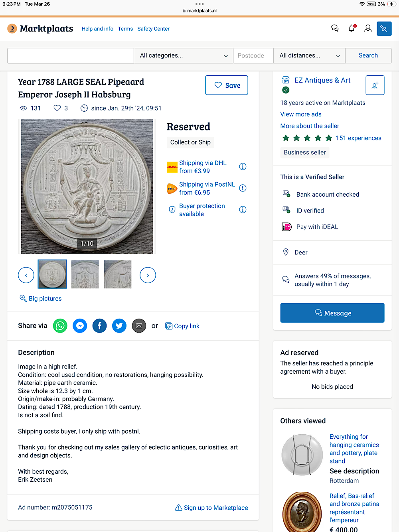Open the All distances dropdown
Viewport: 399px width, 532px height.
pos(309,55)
